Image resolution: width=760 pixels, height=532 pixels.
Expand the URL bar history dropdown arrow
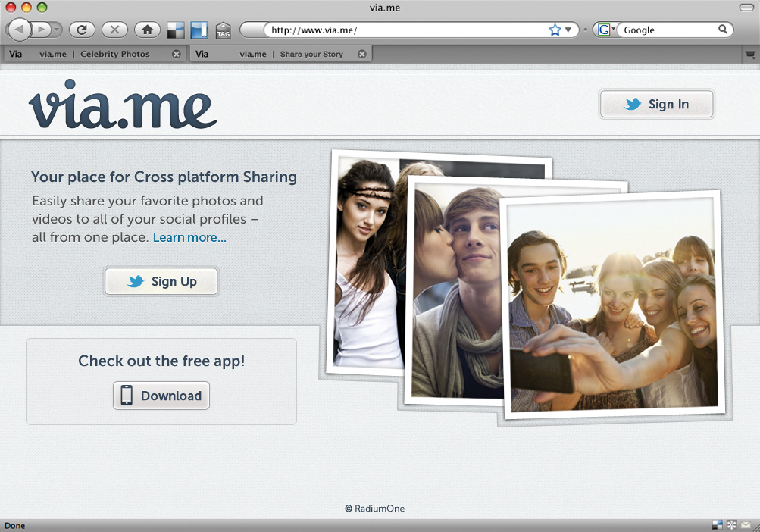coord(568,30)
